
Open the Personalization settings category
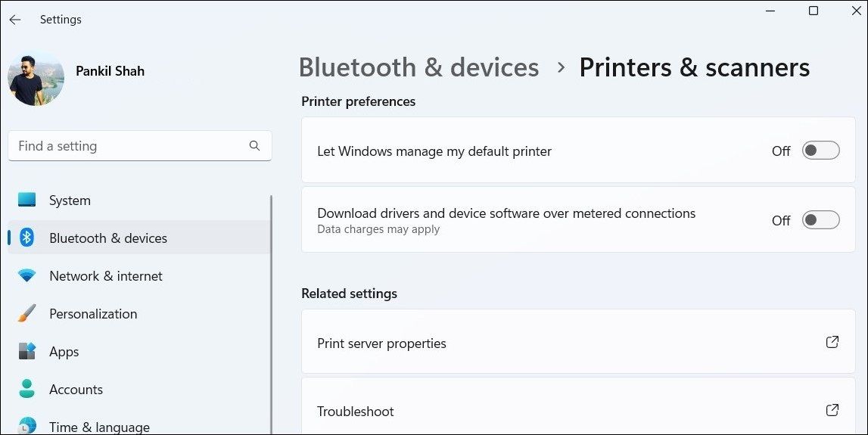tap(93, 314)
